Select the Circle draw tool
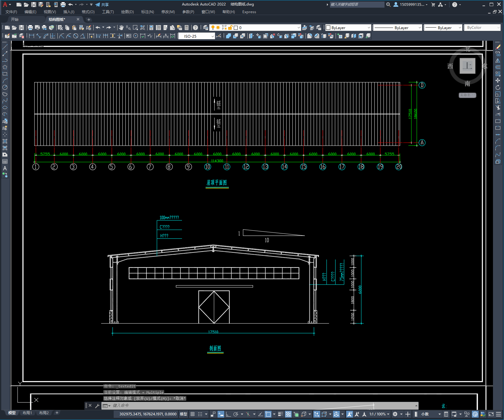Image resolution: width=504 pixels, height=420 pixels. (x=5, y=87)
